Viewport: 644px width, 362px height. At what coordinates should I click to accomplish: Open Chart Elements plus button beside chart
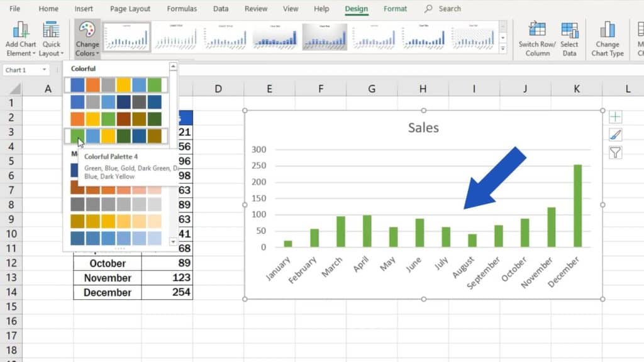[x=615, y=118]
